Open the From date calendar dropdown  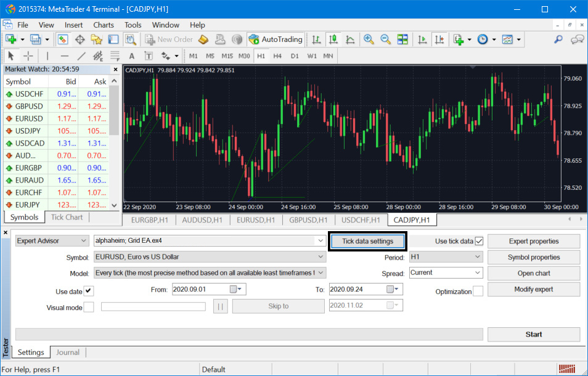(x=237, y=289)
